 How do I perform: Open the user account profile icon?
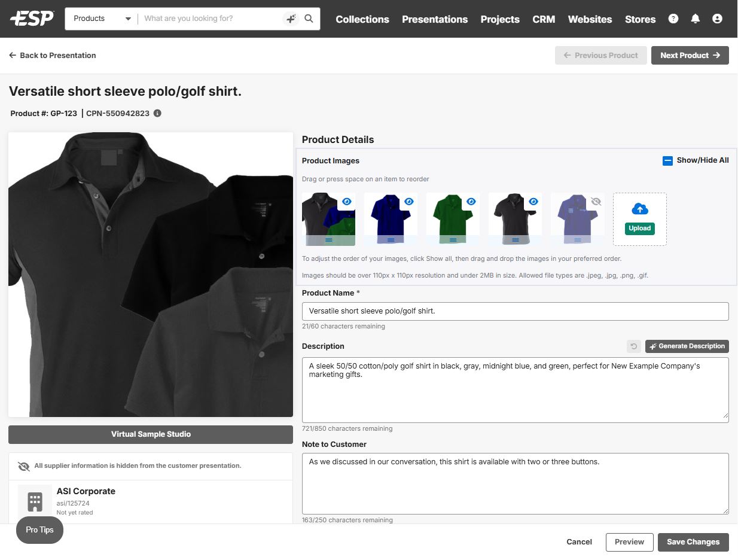(x=717, y=19)
